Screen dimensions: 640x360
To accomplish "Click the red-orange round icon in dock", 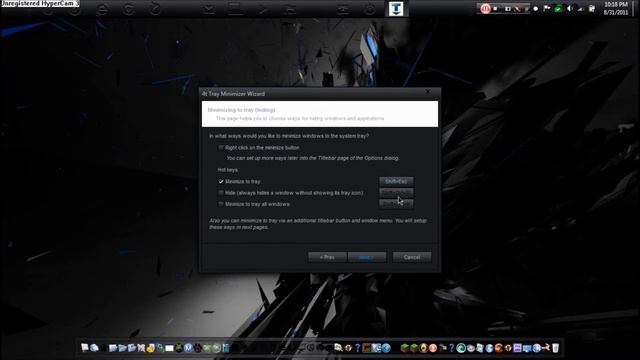I will [498, 348].
